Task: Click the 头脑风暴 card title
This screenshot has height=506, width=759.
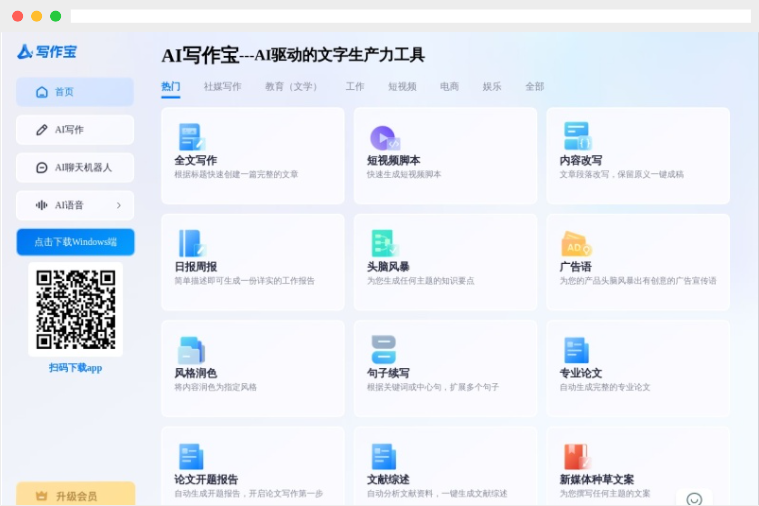Action: coord(388,267)
